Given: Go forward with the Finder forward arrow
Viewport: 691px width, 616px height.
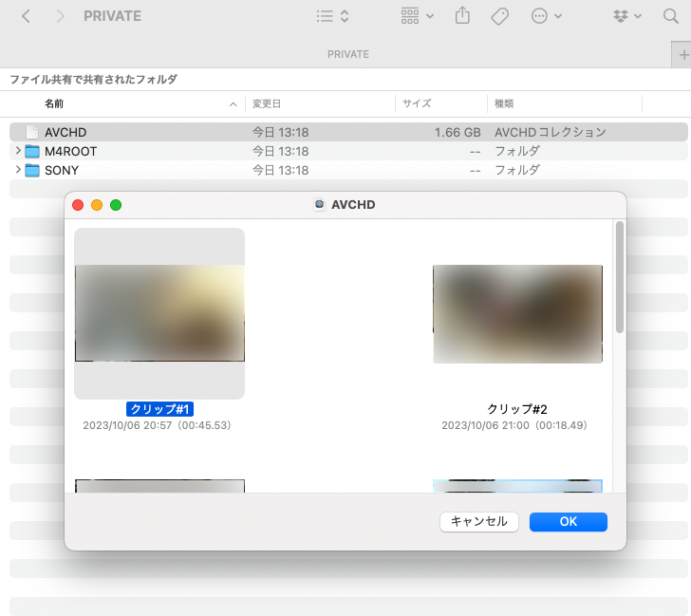Looking at the screenshot, I should click(61, 16).
